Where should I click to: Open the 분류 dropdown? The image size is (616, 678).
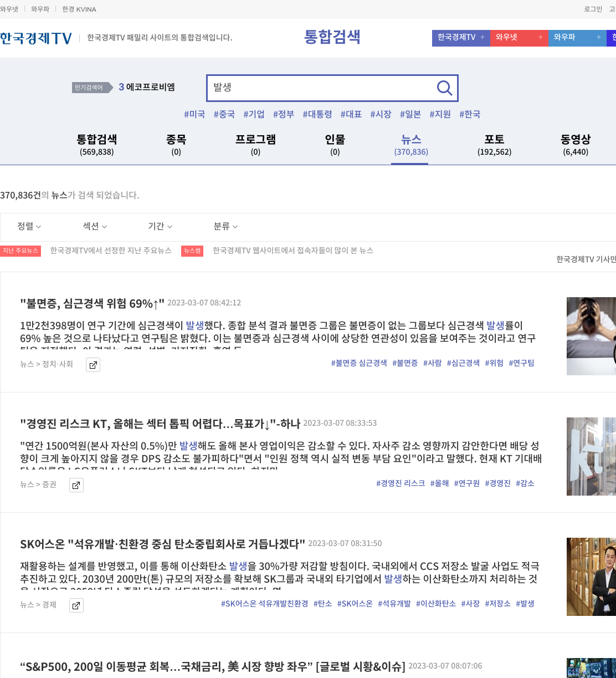(225, 226)
